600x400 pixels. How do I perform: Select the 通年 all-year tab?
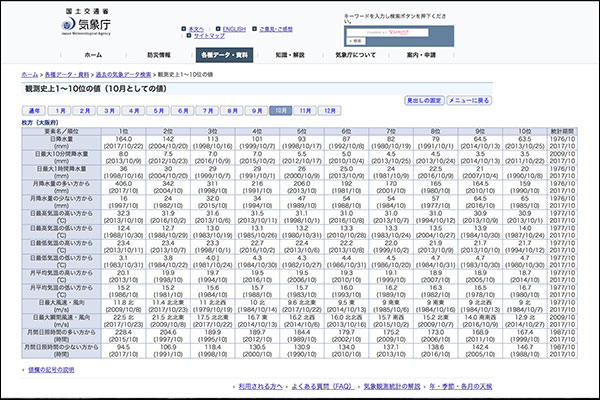tap(35, 111)
